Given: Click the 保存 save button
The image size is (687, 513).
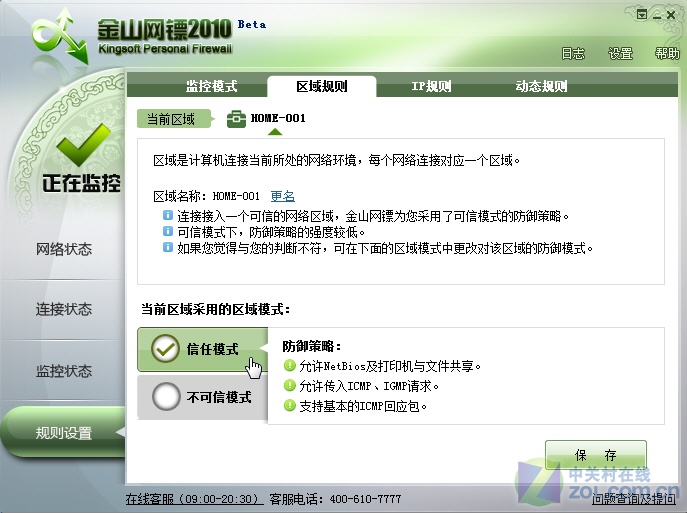Looking at the screenshot, I should tap(596, 455).
